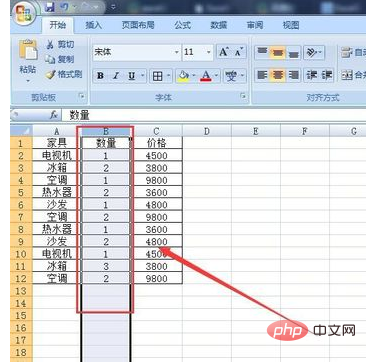Decrease font size with the small A
This screenshot has width=366, height=363.
[x=239, y=52]
